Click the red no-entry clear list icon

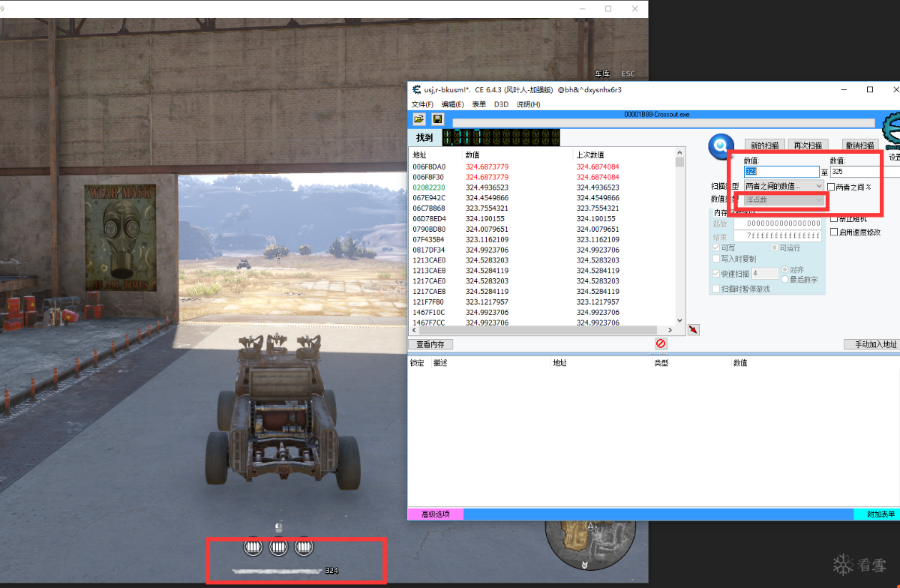(x=661, y=343)
